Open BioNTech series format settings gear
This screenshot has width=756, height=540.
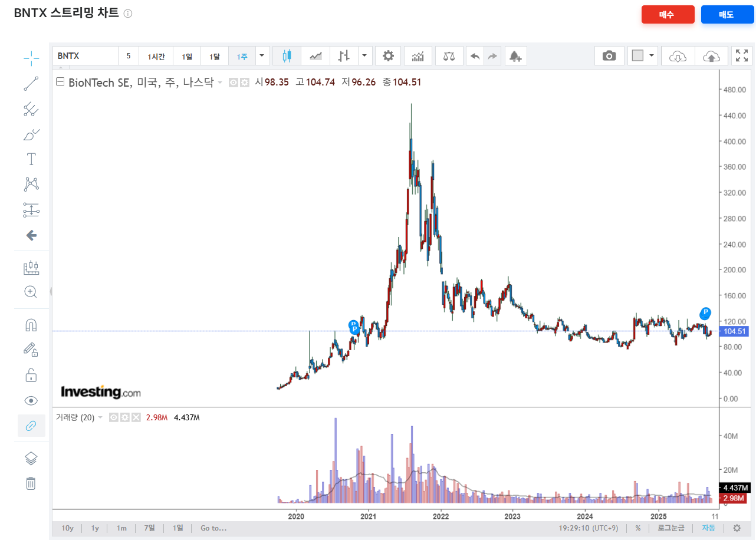(x=244, y=83)
